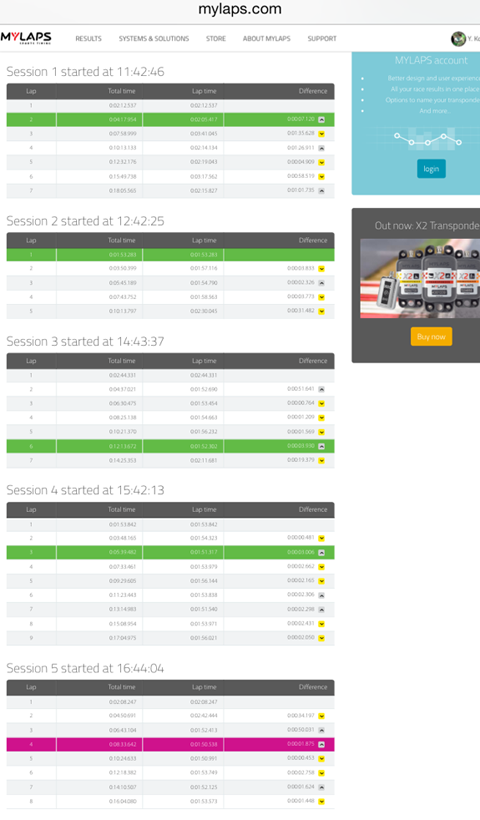Click the MYLAPS logo in header
480x820 pixels.
click(x=26, y=38)
